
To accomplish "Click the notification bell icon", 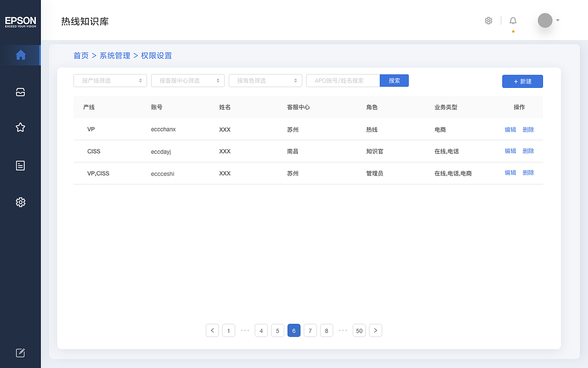I will 513,20.
